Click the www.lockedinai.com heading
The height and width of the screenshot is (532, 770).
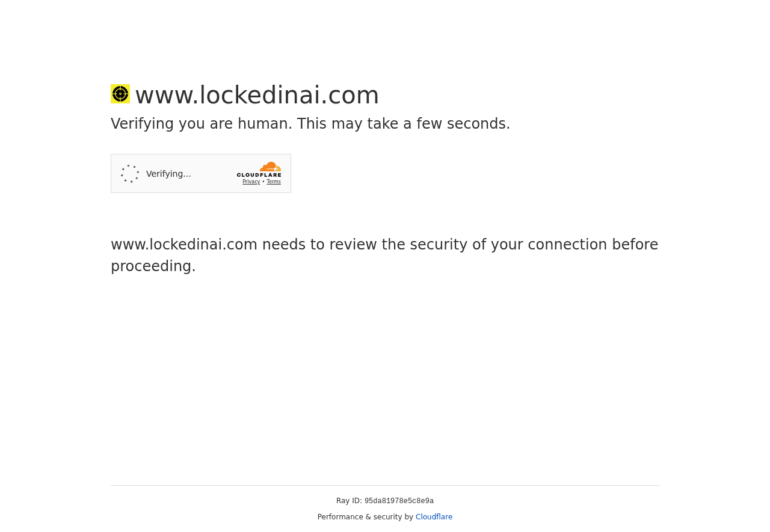point(257,95)
